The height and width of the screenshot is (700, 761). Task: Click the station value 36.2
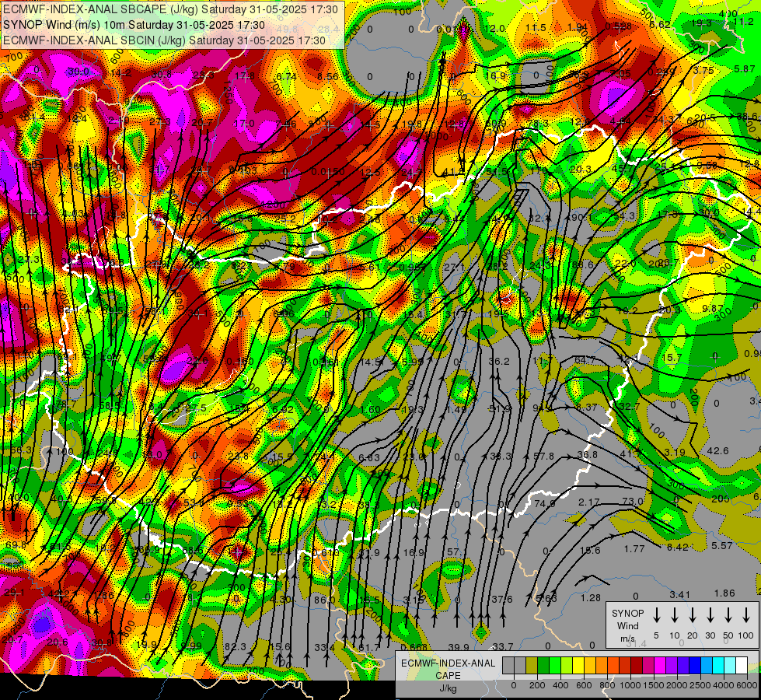tap(499, 362)
